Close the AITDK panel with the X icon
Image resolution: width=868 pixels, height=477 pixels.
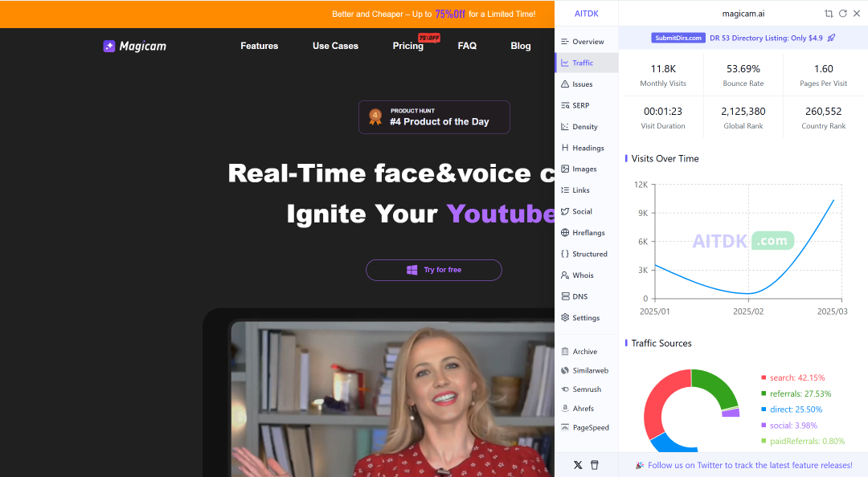pyautogui.click(x=857, y=14)
